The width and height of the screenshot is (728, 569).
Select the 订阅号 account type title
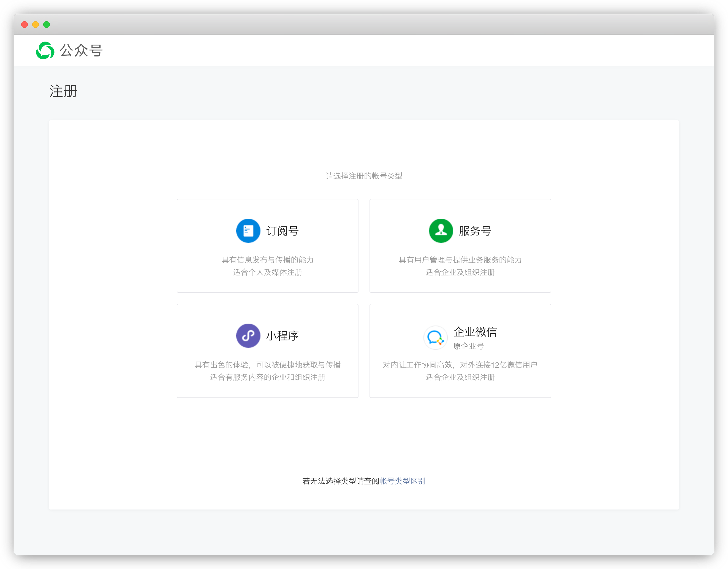(x=282, y=231)
